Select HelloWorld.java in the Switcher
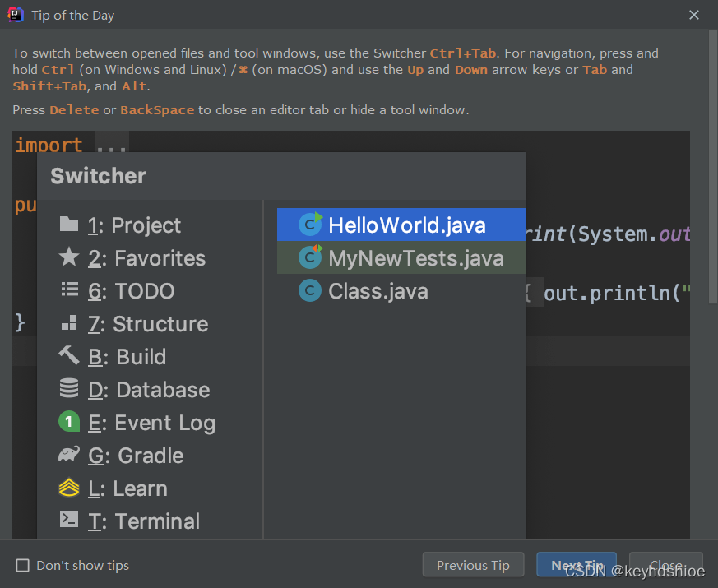Viewport: 718px width, 588px height. click(x=401, y=225)
